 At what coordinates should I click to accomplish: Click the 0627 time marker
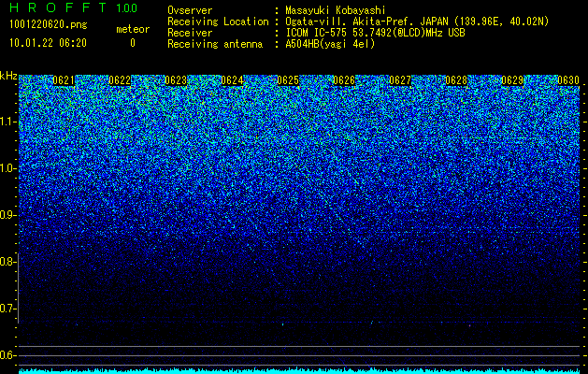pyautogui.click(x=400, y=80)
